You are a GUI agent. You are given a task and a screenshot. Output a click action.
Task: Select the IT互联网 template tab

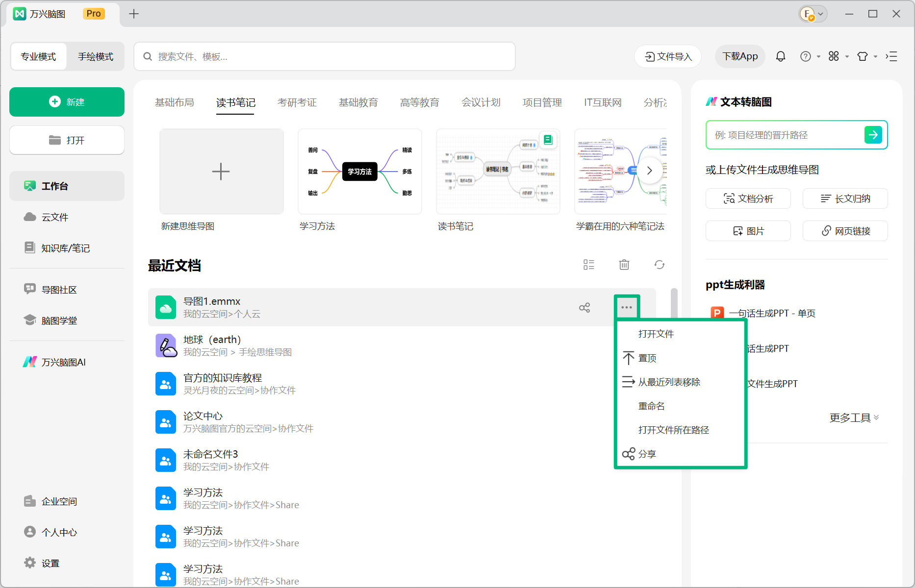coord(603,102)
